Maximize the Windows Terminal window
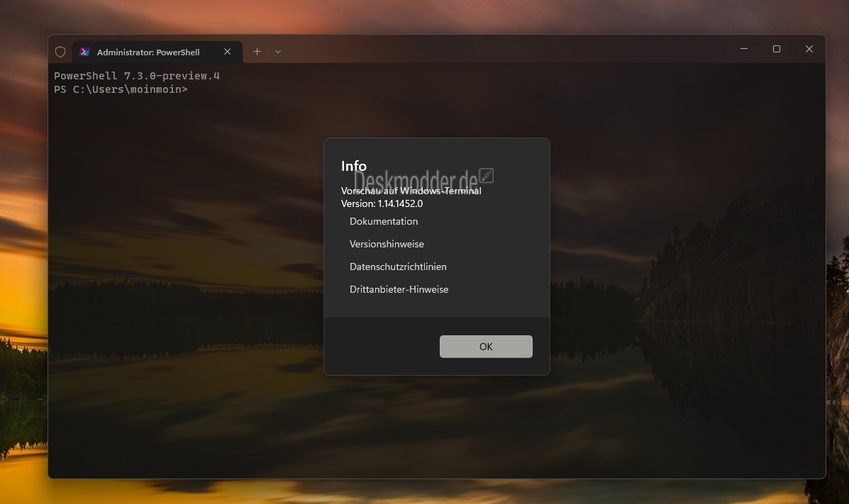 click(x=777, y=49)
